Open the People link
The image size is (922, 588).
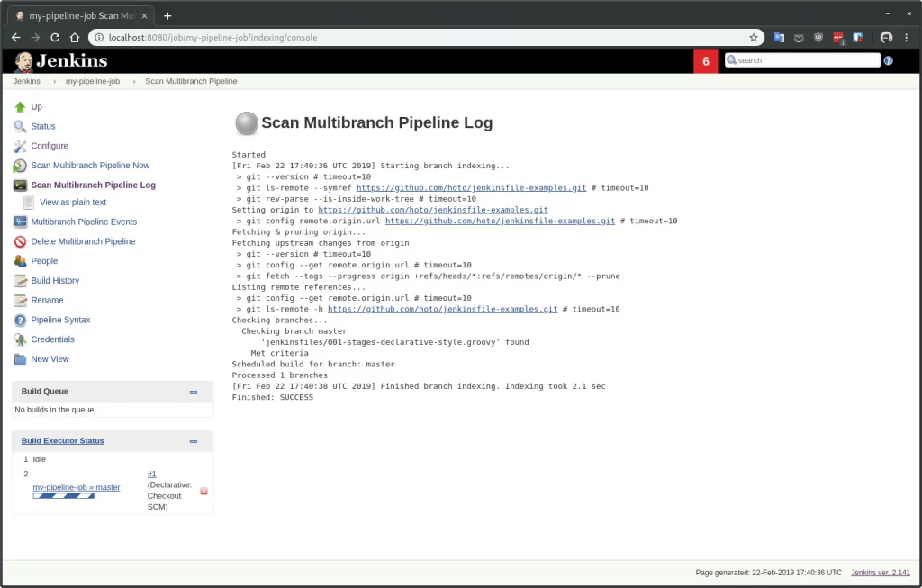click(x=44, y=261)
